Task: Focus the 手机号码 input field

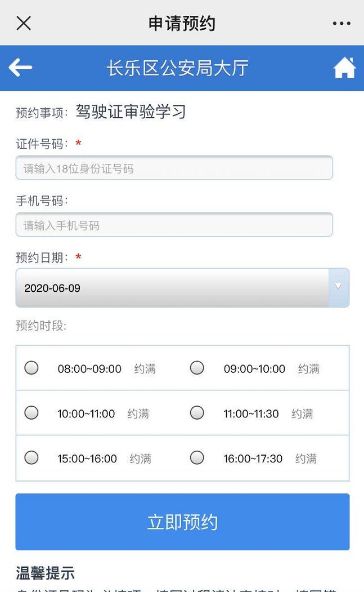Action: click(x=174, y=225)
